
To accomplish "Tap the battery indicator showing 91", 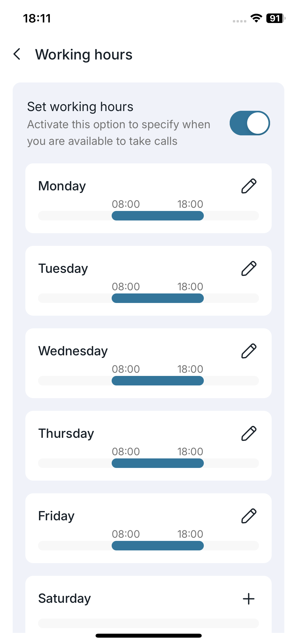I will coord(275,18).
